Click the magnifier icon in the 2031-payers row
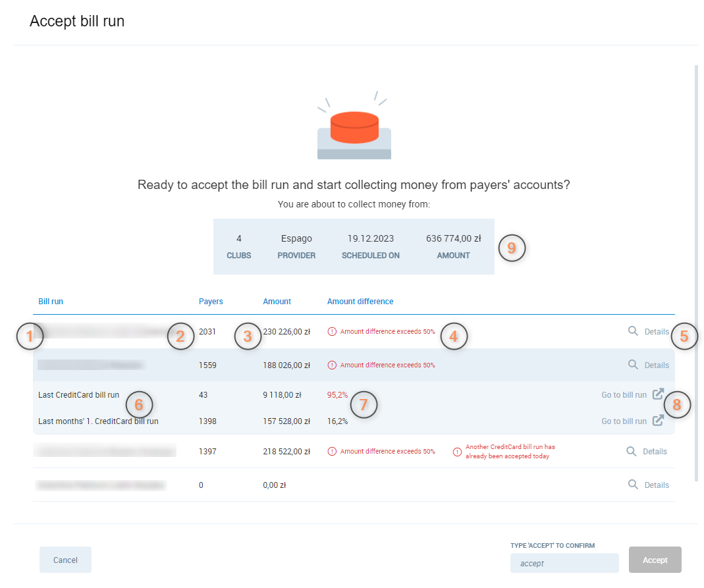Image resolution: width=704 pixels, height=588 pixels. [633, 331]
